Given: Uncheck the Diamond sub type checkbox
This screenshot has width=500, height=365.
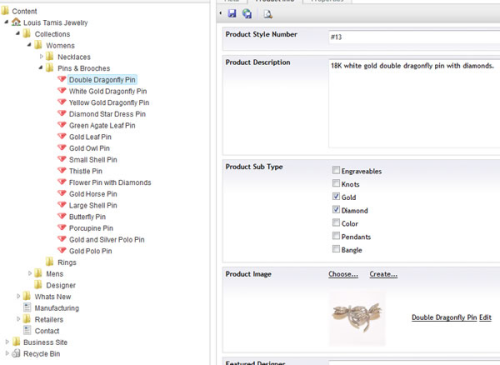Looking at the screenshot, I should (x=336, y=210).
